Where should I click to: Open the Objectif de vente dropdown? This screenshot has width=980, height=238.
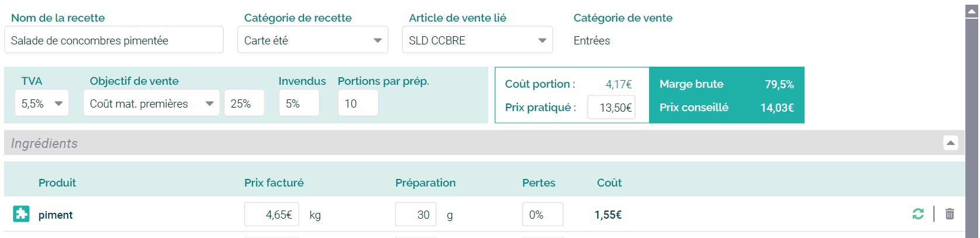tap(151, 104)
